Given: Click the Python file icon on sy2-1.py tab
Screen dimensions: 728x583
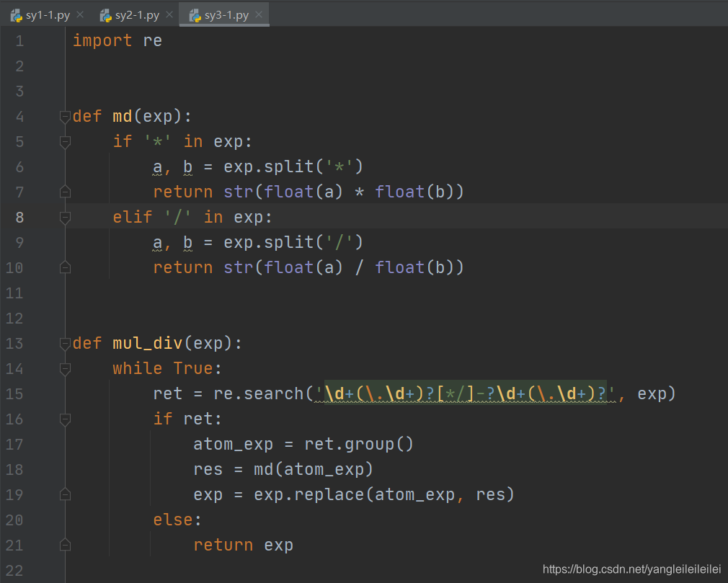Looking at the screenshot, I should (106, 16).
